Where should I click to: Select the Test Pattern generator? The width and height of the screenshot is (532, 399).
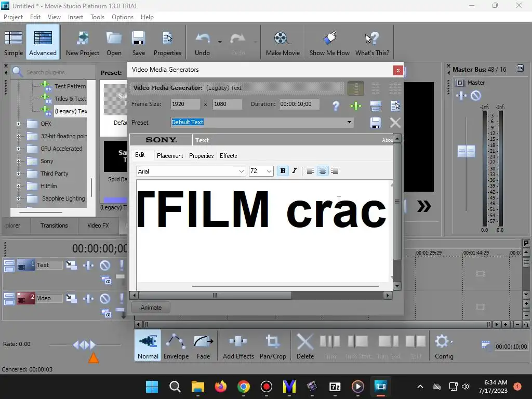(x=70, y=86)
